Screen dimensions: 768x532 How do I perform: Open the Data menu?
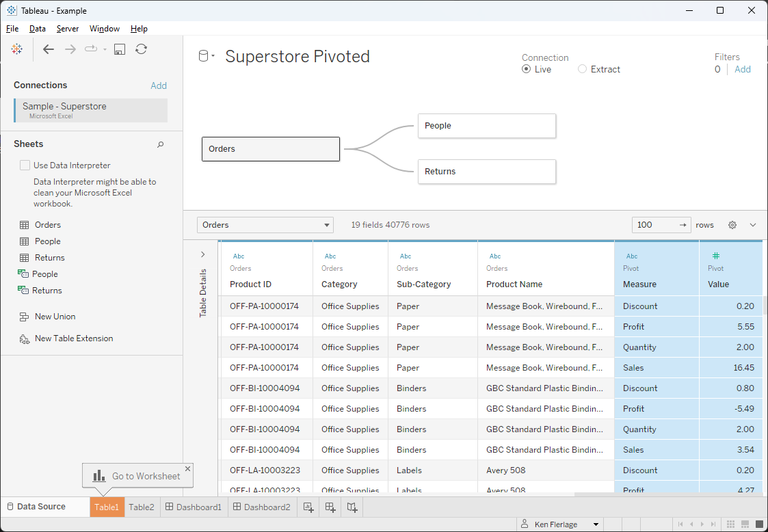37,29
